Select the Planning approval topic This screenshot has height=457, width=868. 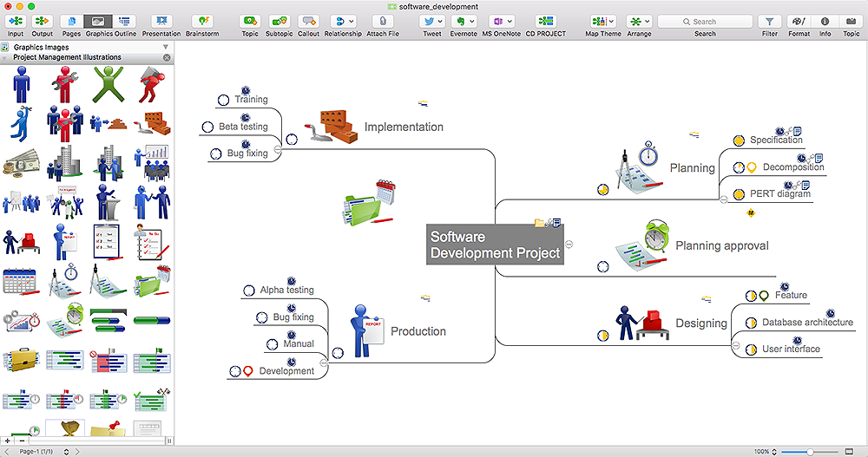(x=721, y=245)
